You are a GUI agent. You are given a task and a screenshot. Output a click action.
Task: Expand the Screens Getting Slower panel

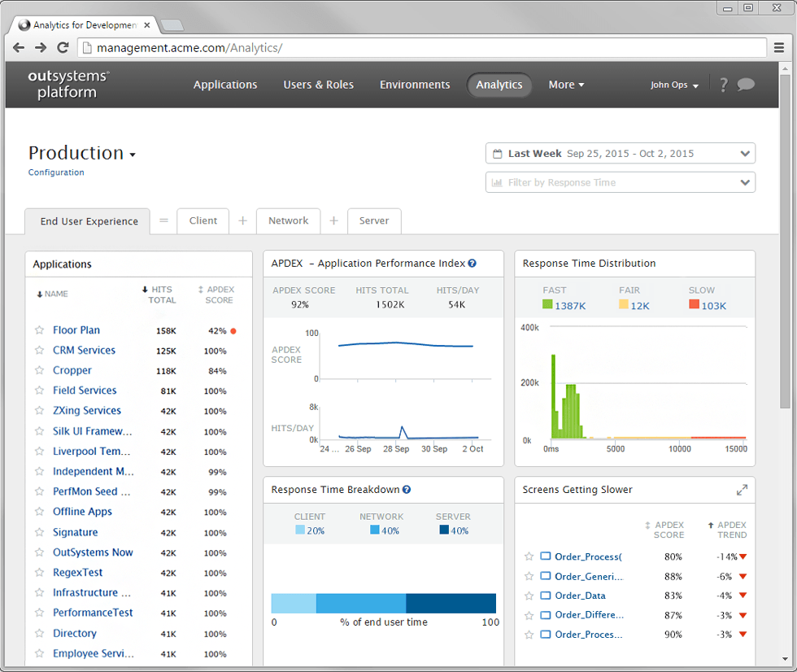(x=742, y=490)
